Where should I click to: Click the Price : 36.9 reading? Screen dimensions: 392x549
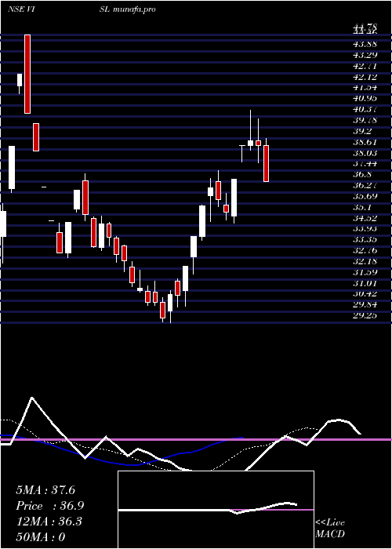(x=49, y=506)
